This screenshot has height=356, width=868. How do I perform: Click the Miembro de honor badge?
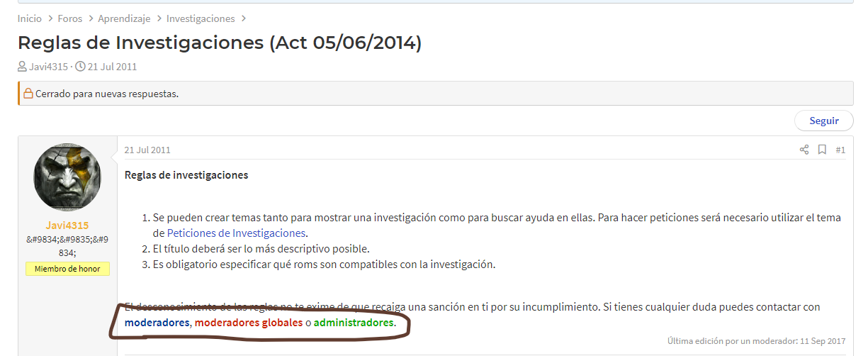click(x=67, y=269)
